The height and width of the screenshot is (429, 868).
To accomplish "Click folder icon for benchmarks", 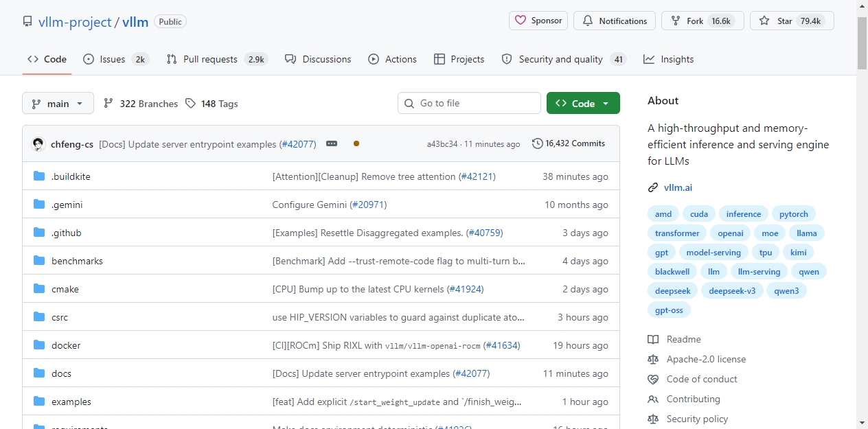I will [39, 261].
